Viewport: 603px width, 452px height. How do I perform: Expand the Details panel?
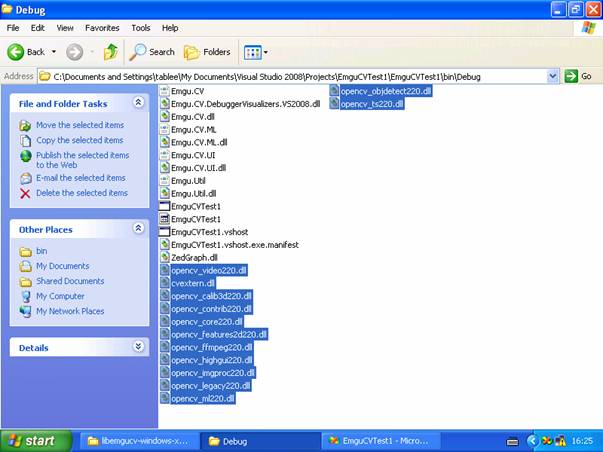[138, 347]
